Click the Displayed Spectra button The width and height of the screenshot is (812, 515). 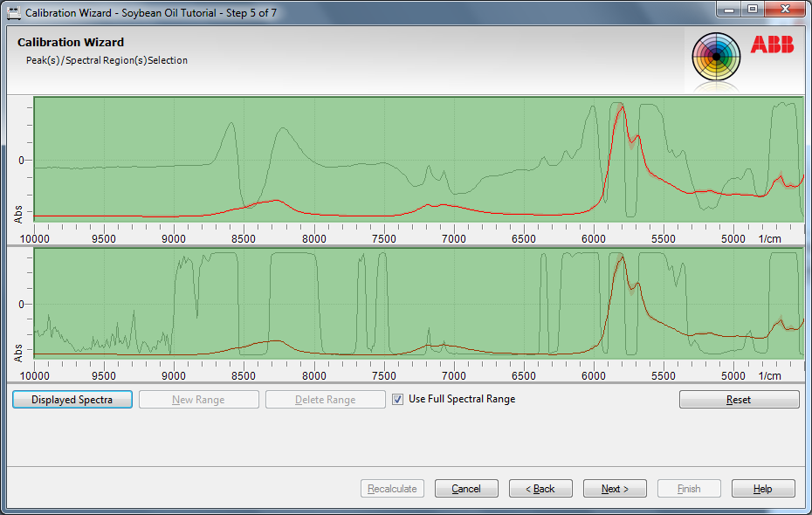tap(72, 400)
